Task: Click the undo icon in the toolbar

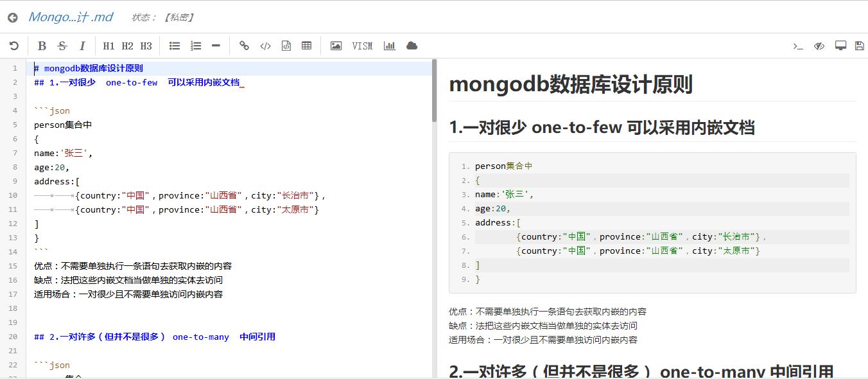Action: pos(13,46)
